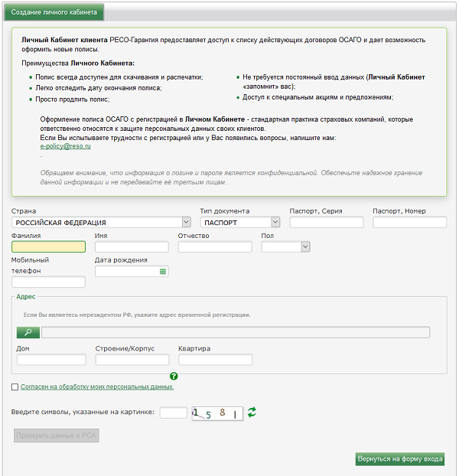Image resolution: width=459 pixels, height=476 pixels.
Task: Click Вернуться на форму входа button
Action: point(400,459)
